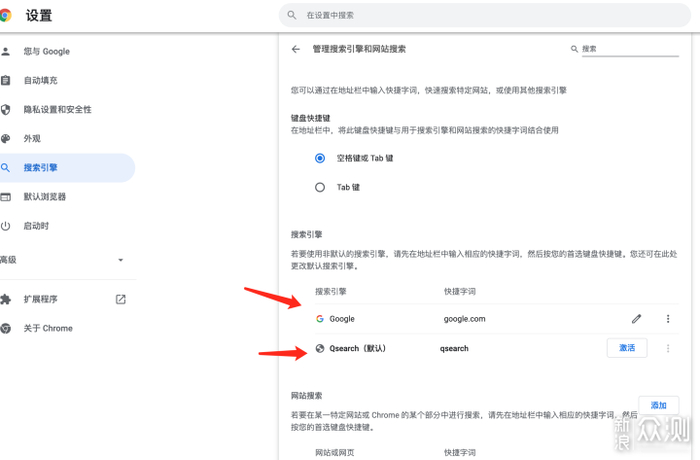Image resolution: width=700 pixels, height=460 pixels.
Task: Focus the 在设置中搜索 search field
Action: click(485, 15)
